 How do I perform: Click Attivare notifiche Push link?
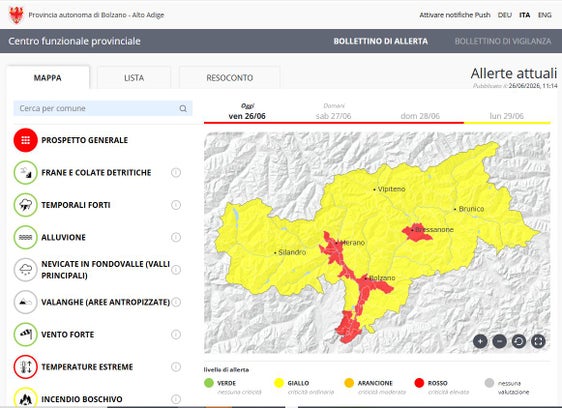tap(455, 15)
